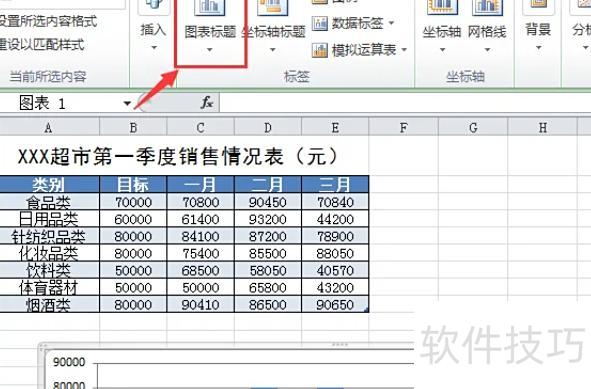The height and width of the screenshot is (389, 591).
Task: Click cell with value 70800
Action: 201,202
